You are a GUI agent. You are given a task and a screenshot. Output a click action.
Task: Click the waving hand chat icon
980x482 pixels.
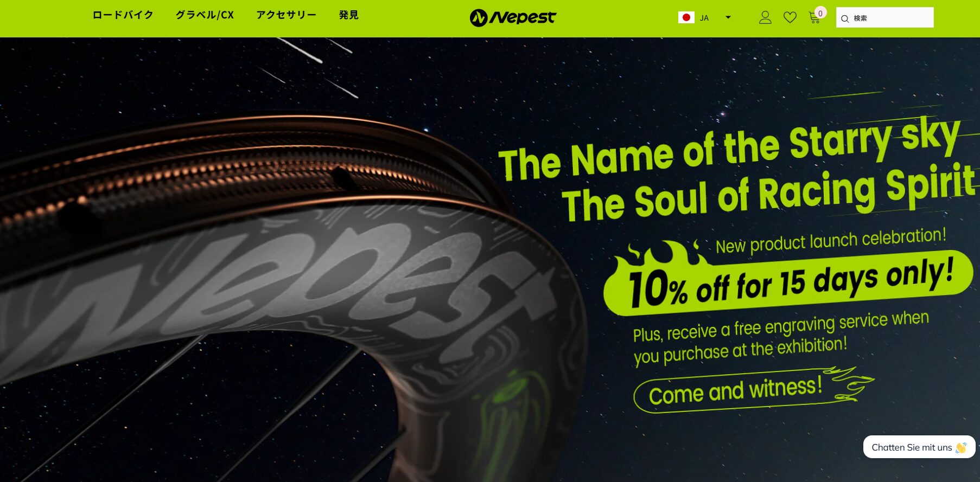pos(961,448)
